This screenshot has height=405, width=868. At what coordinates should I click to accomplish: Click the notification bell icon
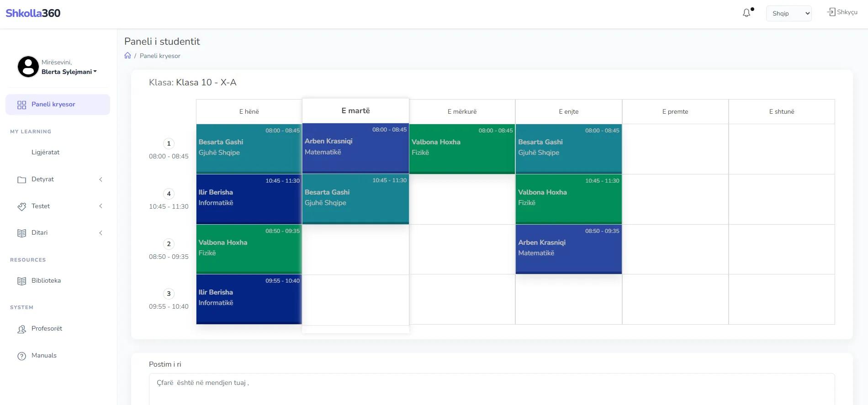coord(746,13)
